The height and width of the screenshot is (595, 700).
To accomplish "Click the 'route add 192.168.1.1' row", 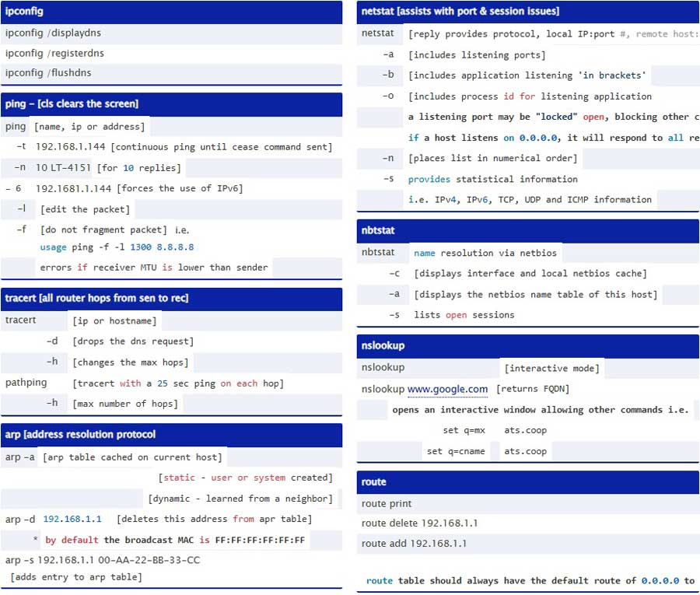I will coord(528,544).
